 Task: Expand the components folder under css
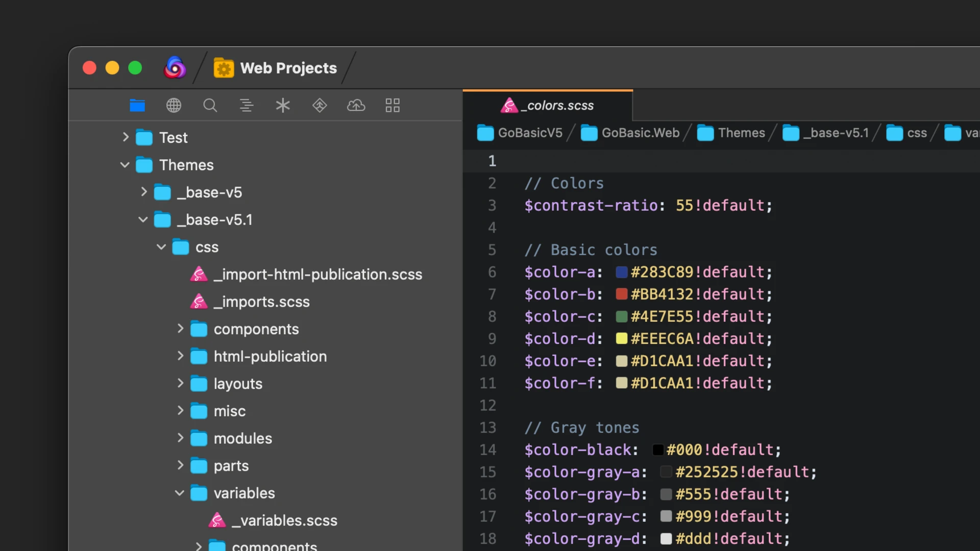(180, 329)
